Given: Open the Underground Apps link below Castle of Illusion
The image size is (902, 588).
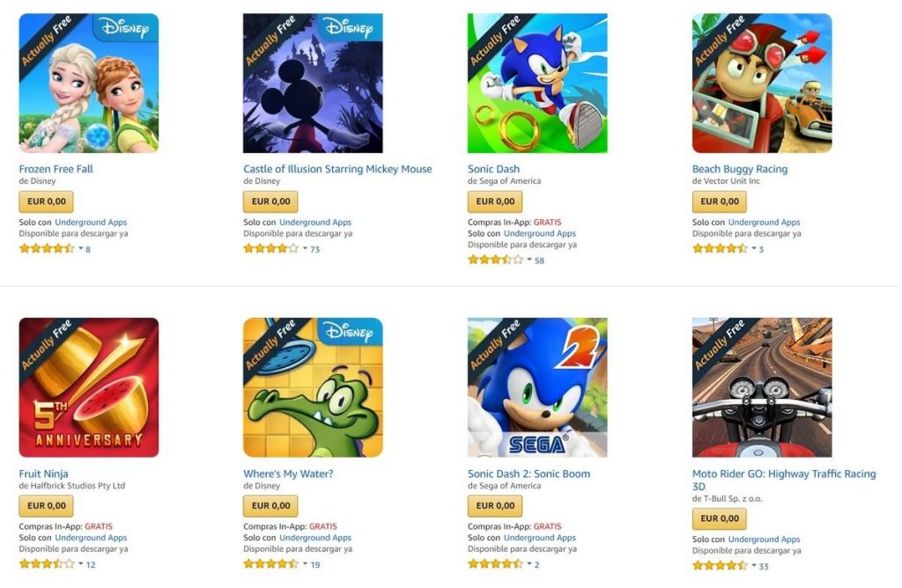Looking at the screenshot, I should pos(315,222).
